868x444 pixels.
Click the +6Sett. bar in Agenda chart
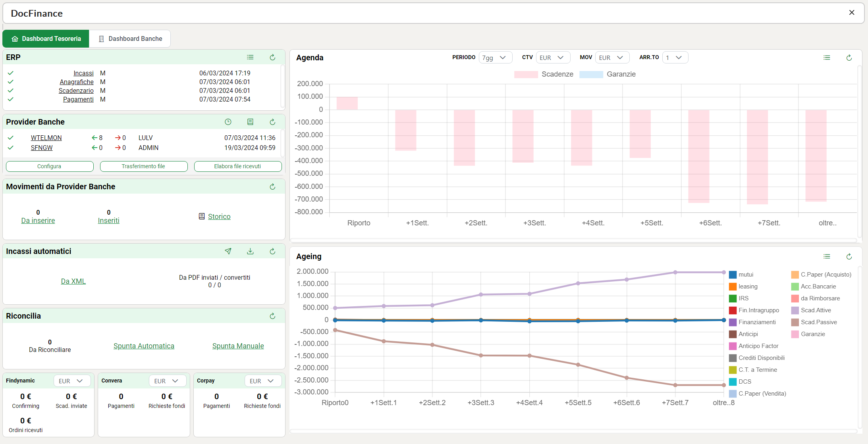(699, 156)
